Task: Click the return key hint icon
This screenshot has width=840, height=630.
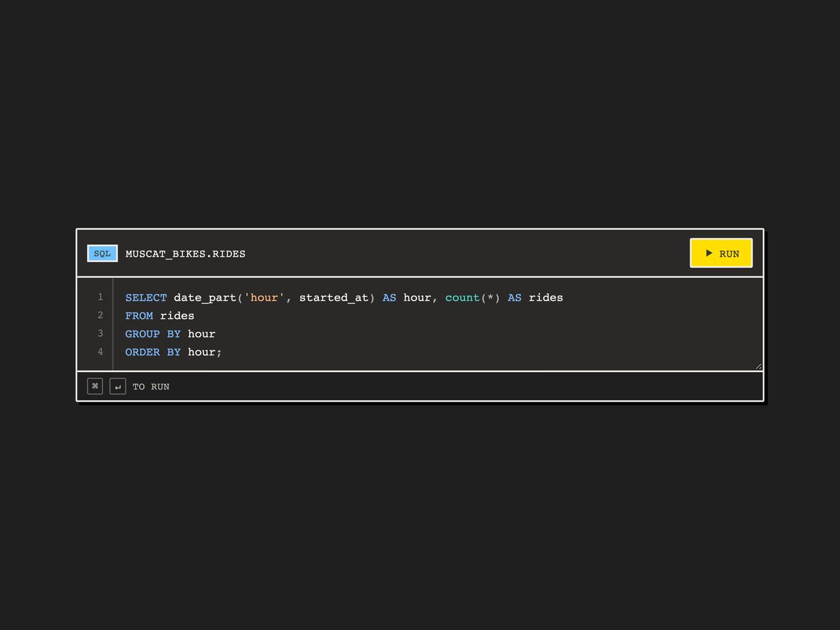Action: (x=117, y=387)
